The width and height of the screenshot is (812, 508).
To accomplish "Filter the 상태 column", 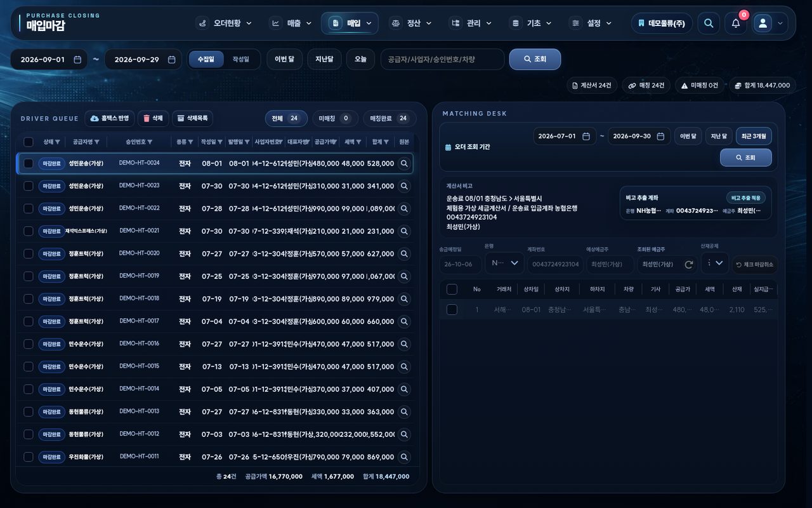I will point(58,142).
